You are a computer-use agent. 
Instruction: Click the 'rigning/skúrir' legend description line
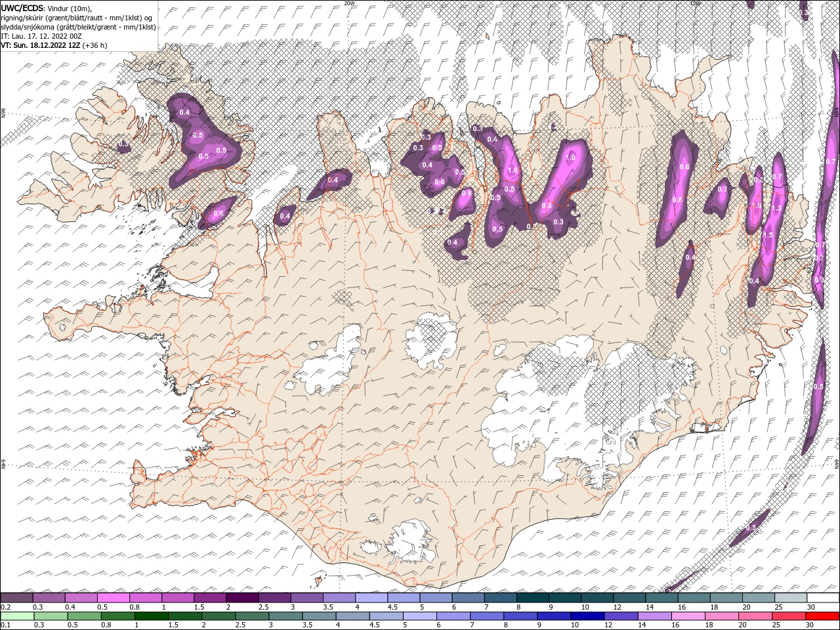tap(76, 18)
